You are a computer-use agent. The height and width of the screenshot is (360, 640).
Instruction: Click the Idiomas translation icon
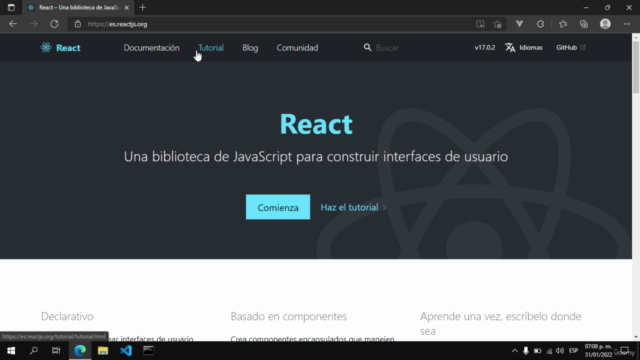pos(510,47)
